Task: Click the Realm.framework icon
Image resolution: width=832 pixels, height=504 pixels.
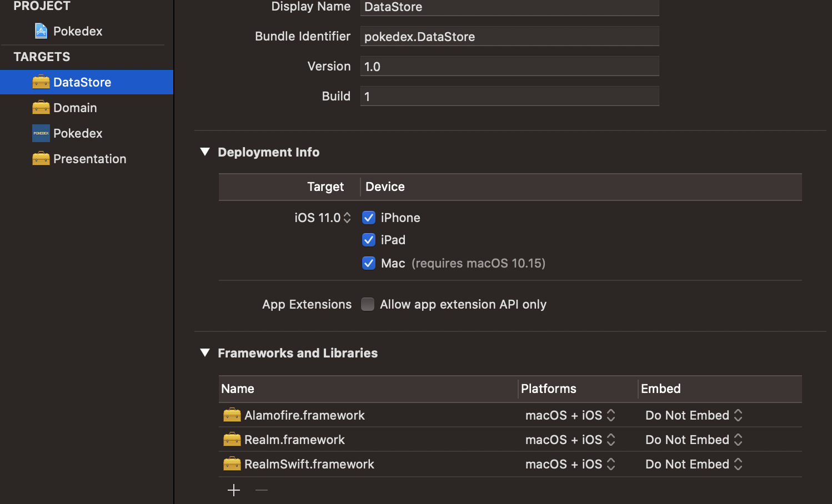Action: pos(232,439)
